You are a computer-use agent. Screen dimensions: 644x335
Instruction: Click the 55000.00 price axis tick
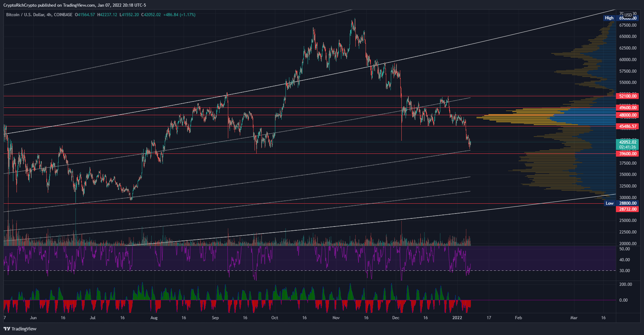pos(628,83)
